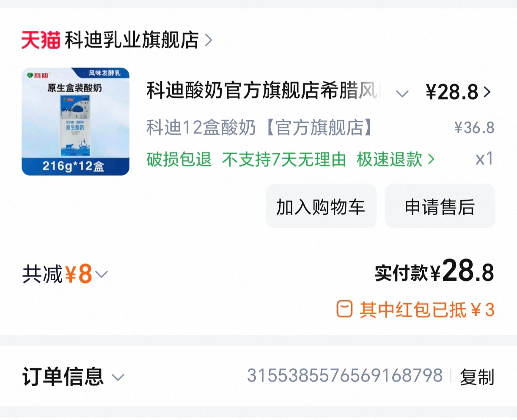Expand the 订单信息 section
The width and height of the screenshot is (517, 420).
click(73, 376)
